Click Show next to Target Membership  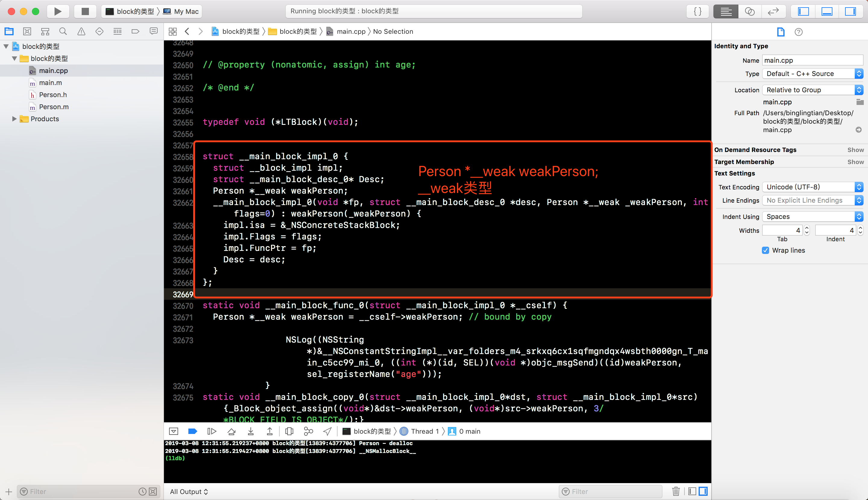(x=855, y=162)
